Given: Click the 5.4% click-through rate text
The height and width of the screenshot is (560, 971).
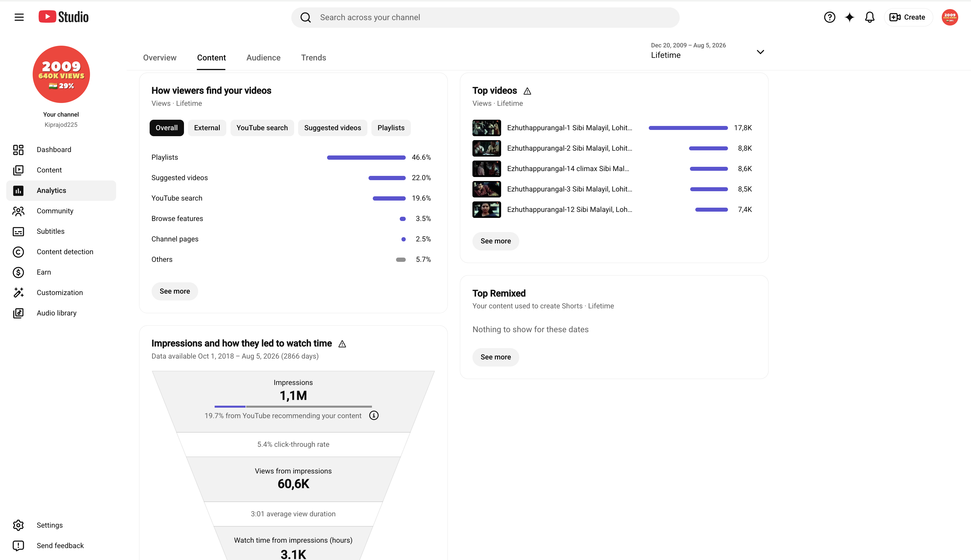Looking at the screenshot, I should (293, 444).
